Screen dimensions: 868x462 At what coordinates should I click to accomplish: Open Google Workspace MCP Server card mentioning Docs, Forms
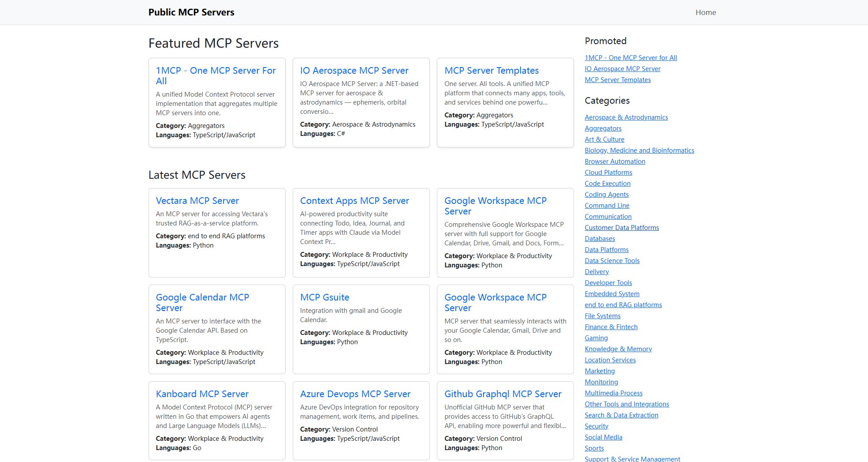[495, 206]
